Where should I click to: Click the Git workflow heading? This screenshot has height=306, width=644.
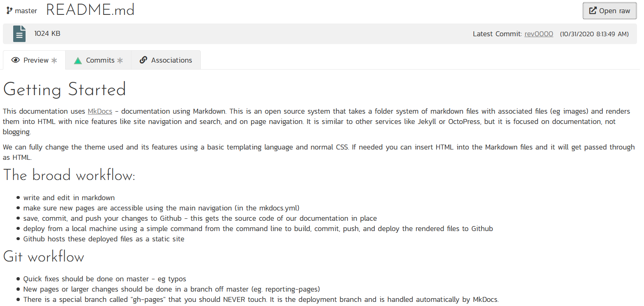[x=43, y=257]
